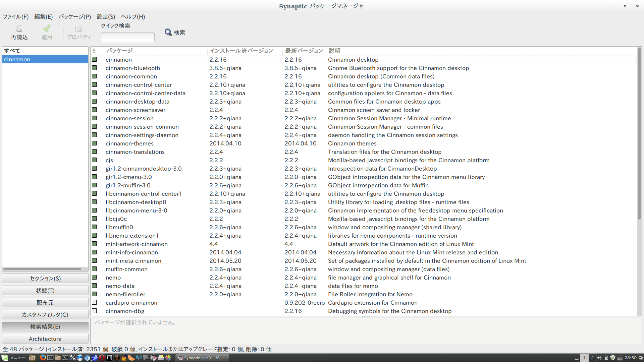Open the first terminal launcher in the panel

point(50,358)
